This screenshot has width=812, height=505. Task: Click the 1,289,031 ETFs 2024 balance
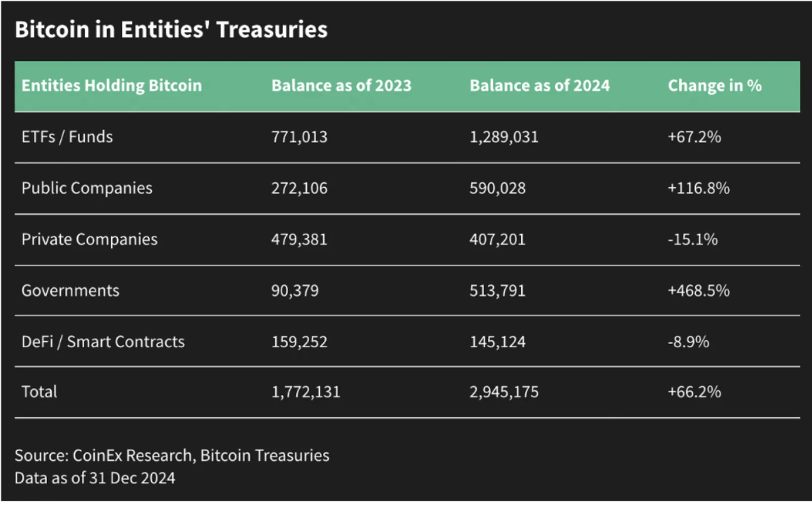pos(503,137)
